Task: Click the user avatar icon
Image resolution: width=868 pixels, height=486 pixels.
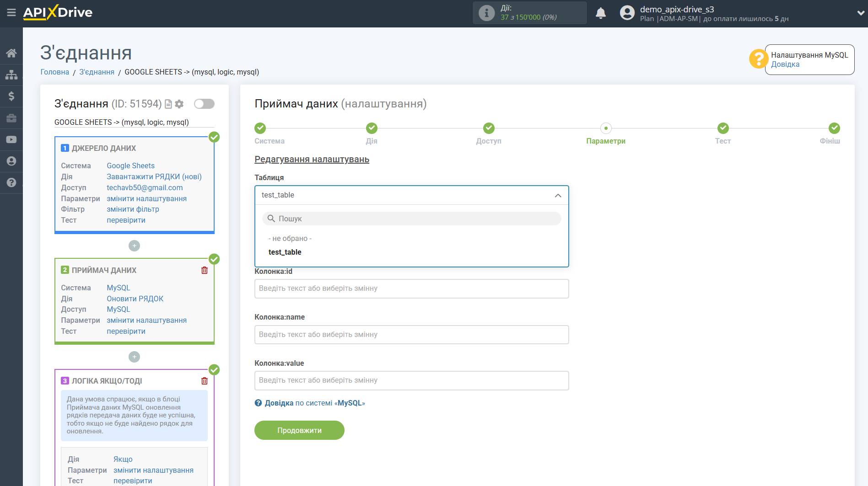Action: coord(627,13)
